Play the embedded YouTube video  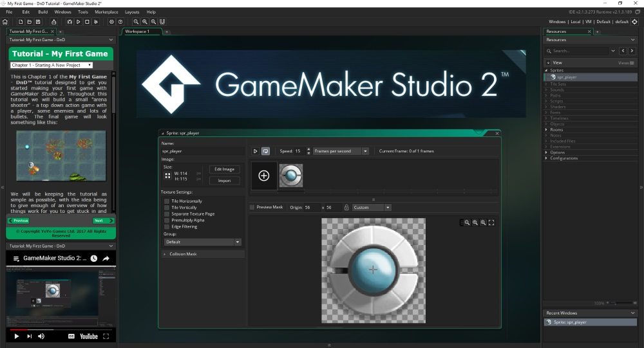coord(17,336)
